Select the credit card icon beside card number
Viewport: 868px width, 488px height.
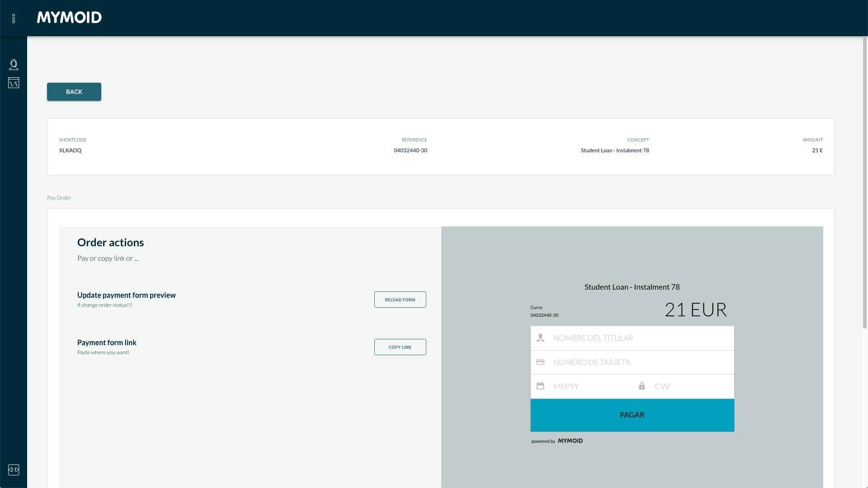pyautogui.click(x=541, y=362)
